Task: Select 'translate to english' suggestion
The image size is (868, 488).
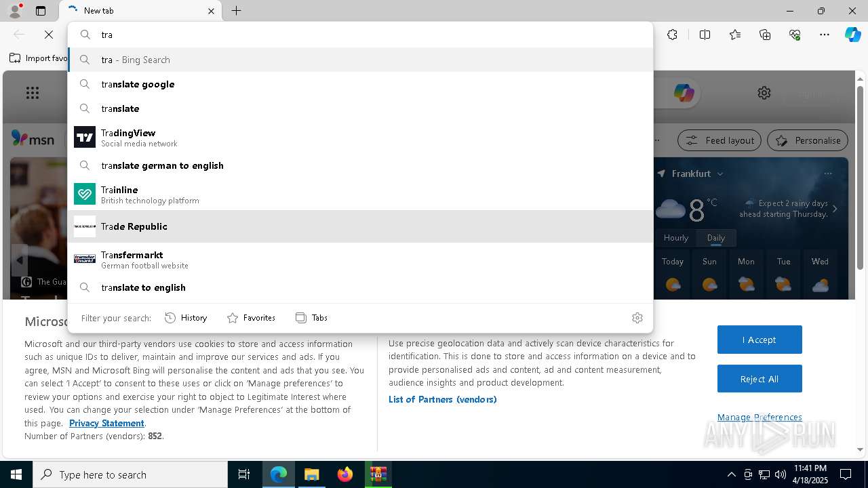Action: pyautogui.click(x=360, y=287)
